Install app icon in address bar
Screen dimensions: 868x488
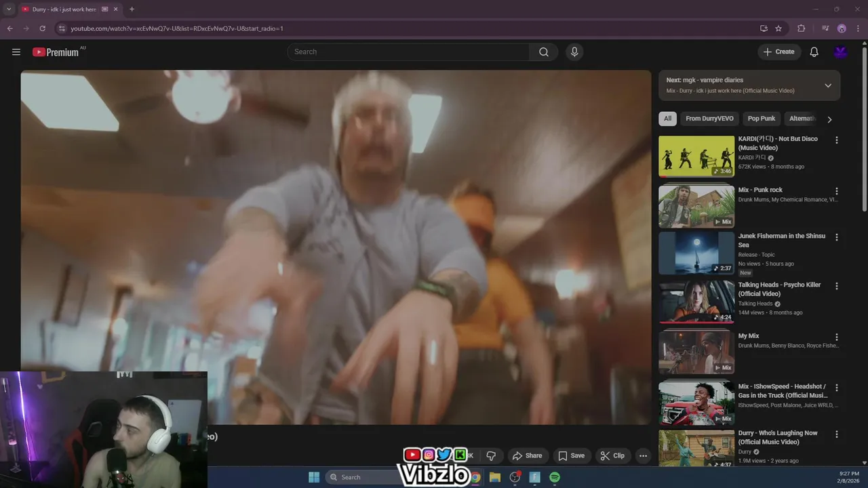point(764,28)
